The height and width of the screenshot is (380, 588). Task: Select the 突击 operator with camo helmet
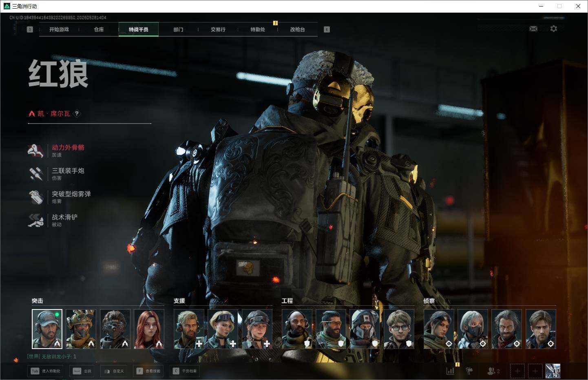pos(81,329)
